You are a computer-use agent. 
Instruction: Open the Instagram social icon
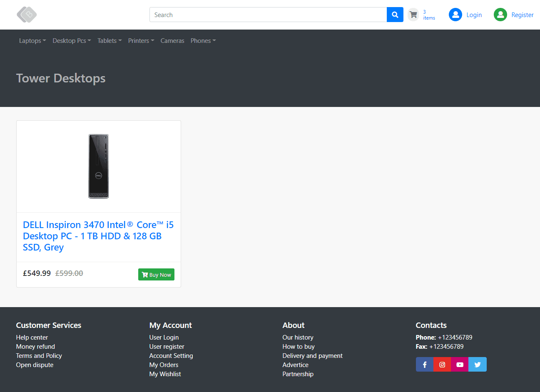click(x=442, y=365)
